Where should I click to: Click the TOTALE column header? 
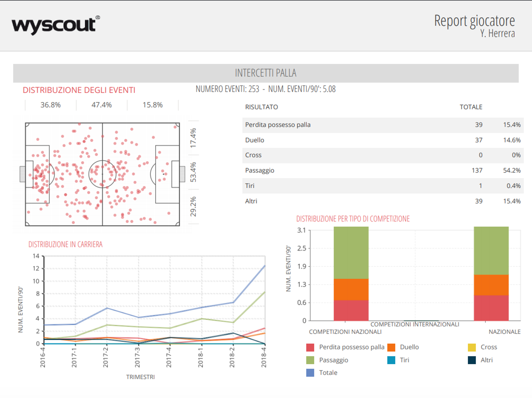471,107
